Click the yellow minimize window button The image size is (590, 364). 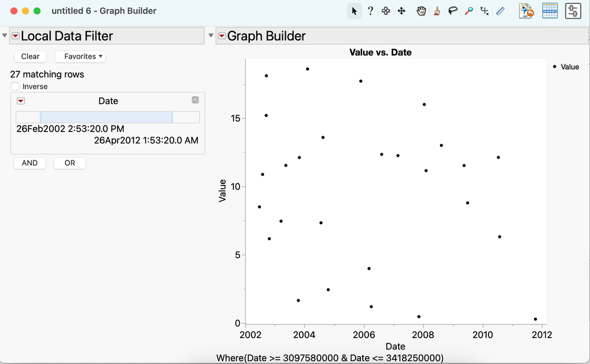[25, 11]
